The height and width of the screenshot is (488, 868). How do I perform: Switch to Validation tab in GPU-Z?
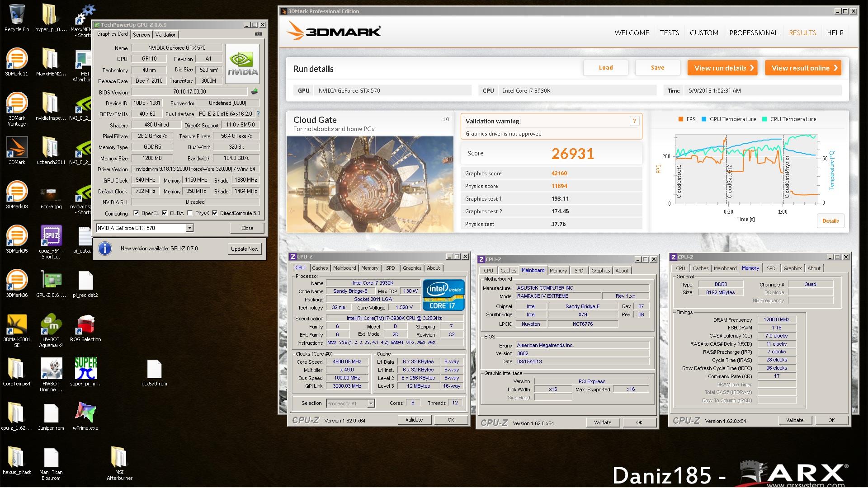[166, 35]
